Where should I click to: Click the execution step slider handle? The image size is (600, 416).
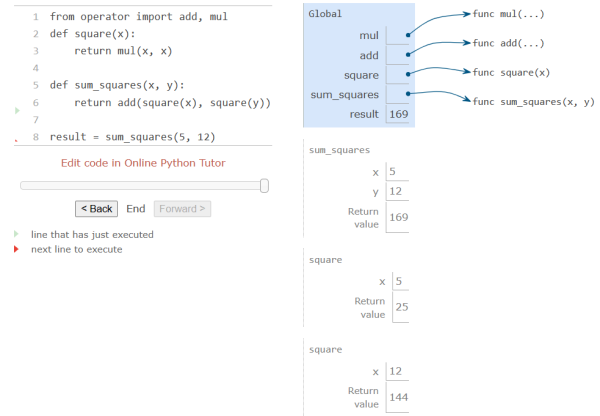(x=264, y=186)
